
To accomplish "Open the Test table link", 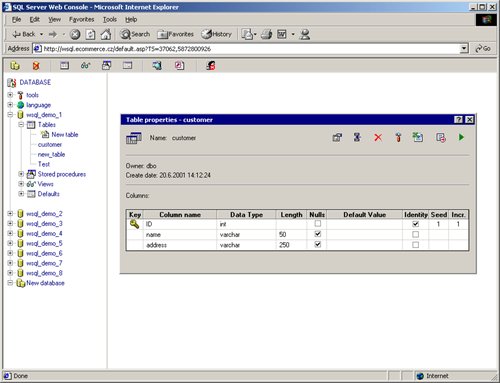I will click(44, 164).
